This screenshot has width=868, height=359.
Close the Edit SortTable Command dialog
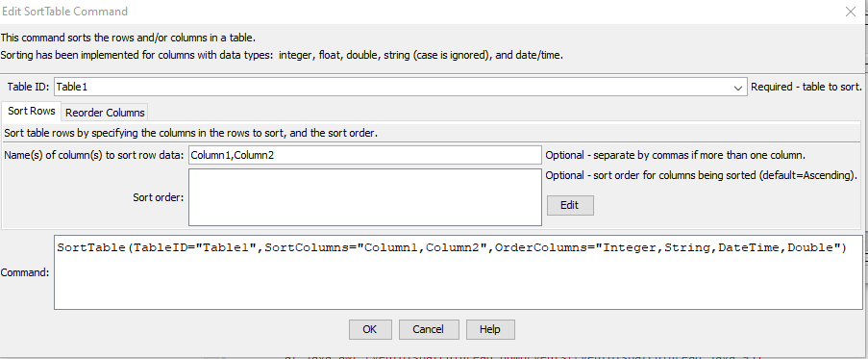[x=851, y=12]
